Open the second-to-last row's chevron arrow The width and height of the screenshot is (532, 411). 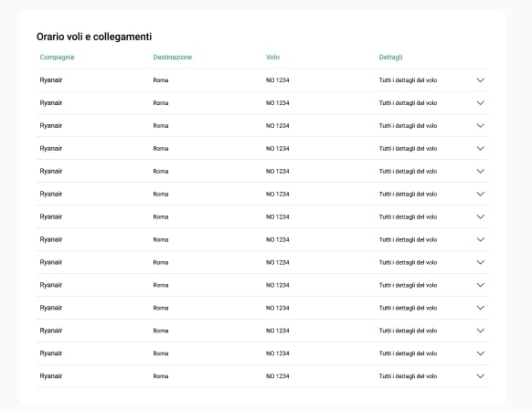pos(481,353)
